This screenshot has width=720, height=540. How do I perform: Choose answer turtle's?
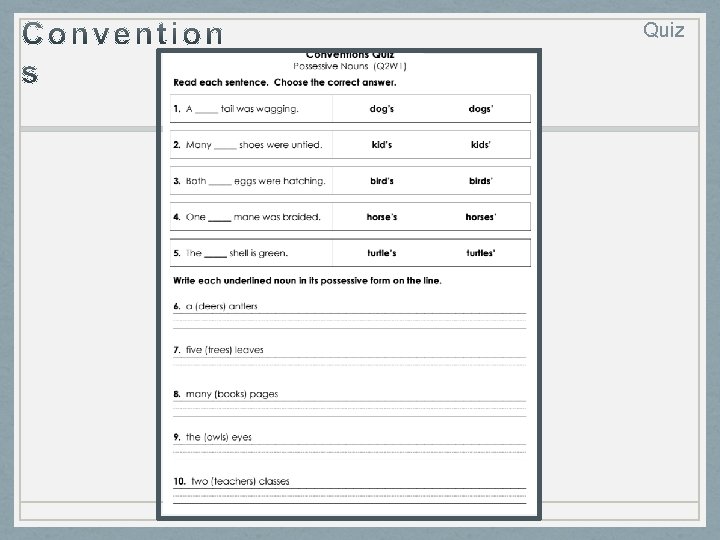382,253
